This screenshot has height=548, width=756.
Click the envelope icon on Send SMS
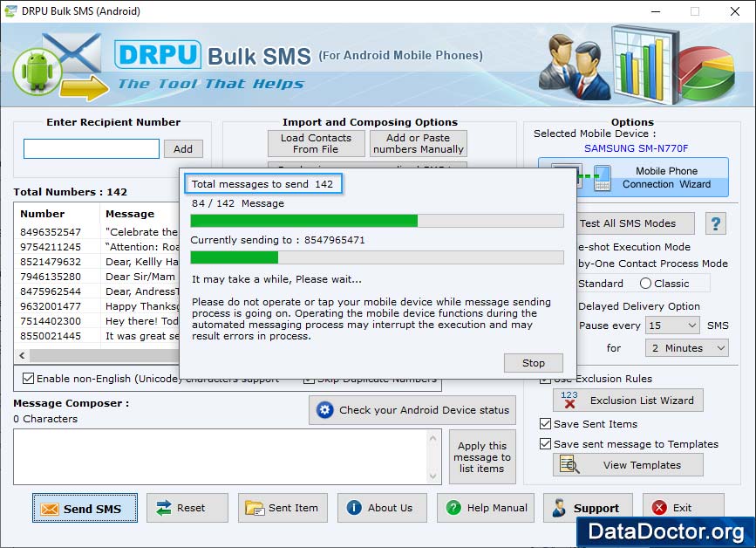50,509
